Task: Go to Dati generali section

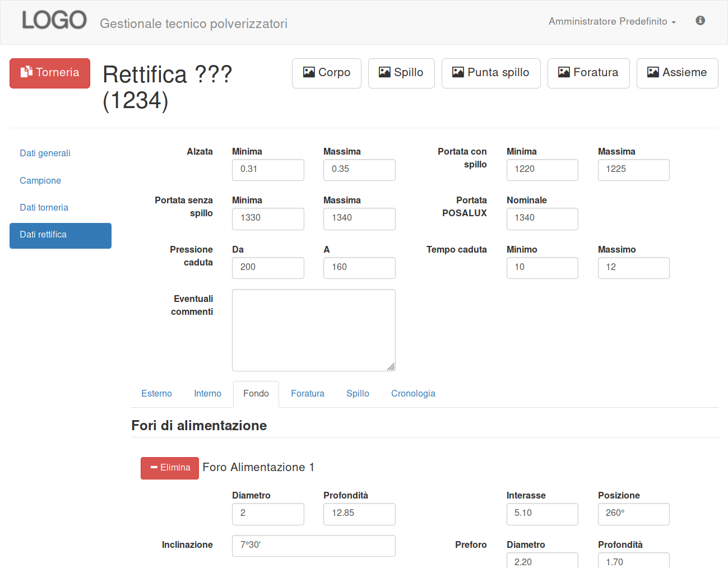Action: (45, 153)
